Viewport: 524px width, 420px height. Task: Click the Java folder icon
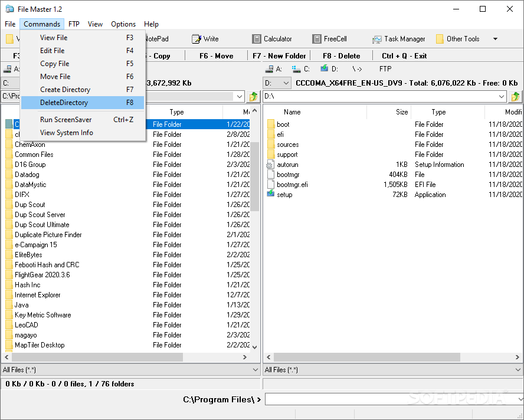[9, 305]
